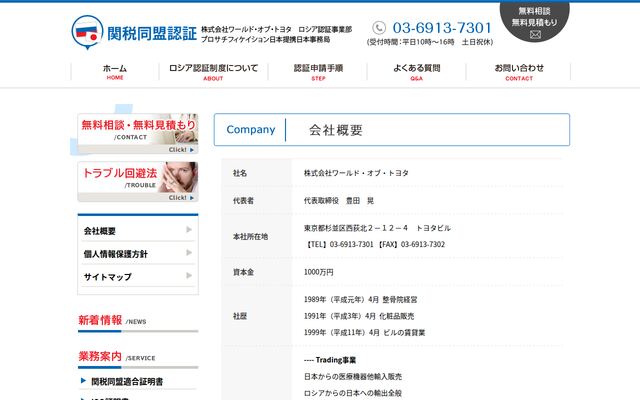Select the 1989年 整骨院経営 history line
This screenshot has width=640, height=400.
click(x=360, y=299)
